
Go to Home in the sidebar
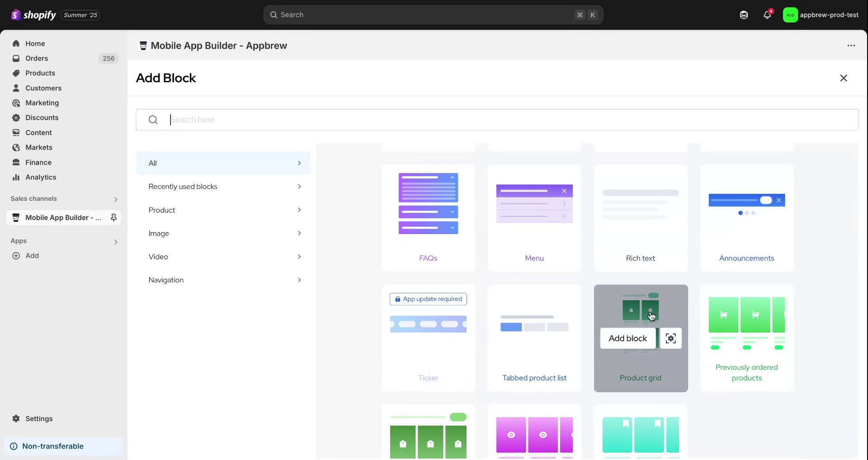(35, 43)
